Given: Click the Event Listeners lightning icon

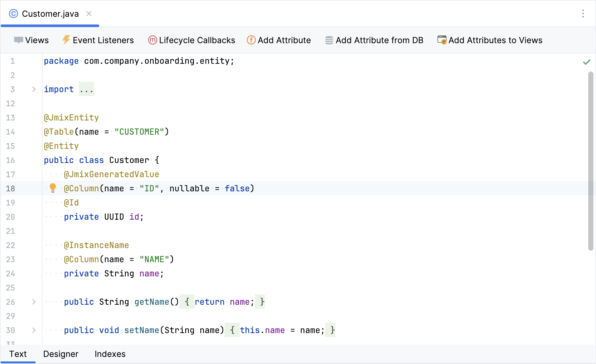Looking at the screenshot, I should point(66,40).
